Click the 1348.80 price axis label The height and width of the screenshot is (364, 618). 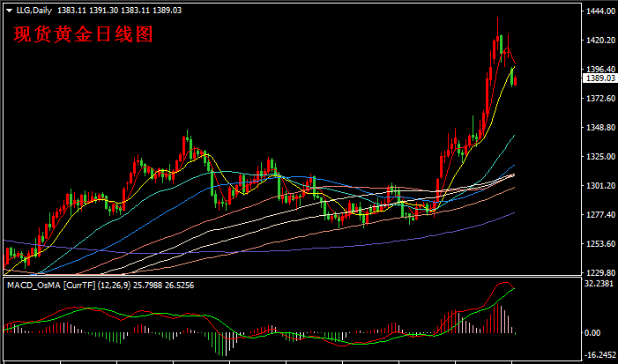pyautogui.click(x=600, y=128)
